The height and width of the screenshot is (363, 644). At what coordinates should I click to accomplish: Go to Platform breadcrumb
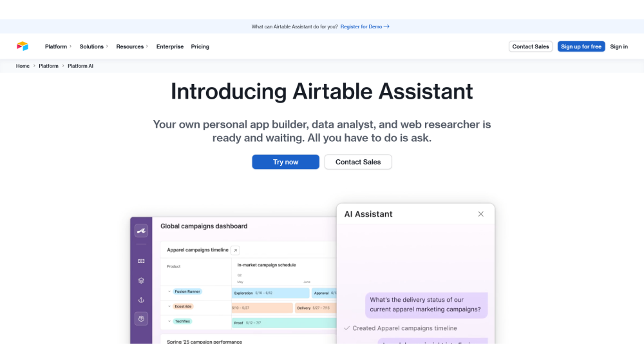tap(48, 66)
